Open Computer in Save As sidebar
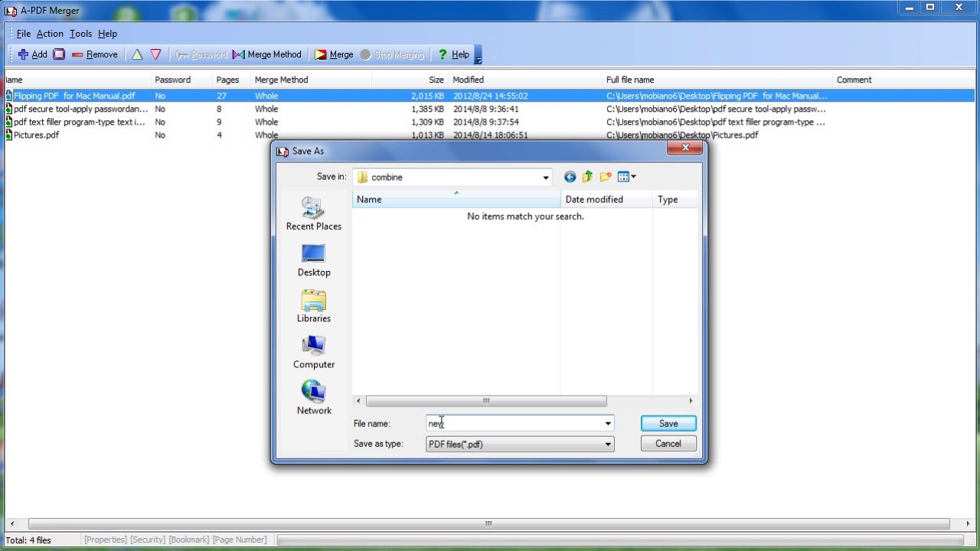The height and width of the screenshot is (551, 980). point(314,352)
